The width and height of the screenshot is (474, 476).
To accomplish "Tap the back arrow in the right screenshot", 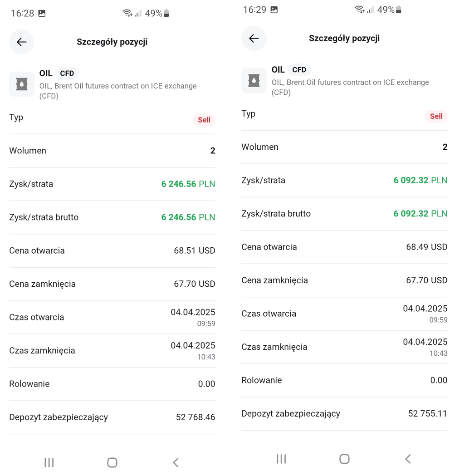I will coord(254,38).
